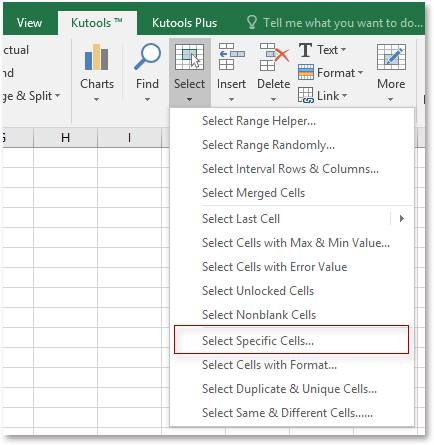The height and width of the screenshot is (445, 434).
Task: Click the Tell me what you want box
Action: click(x=343, y=23)
